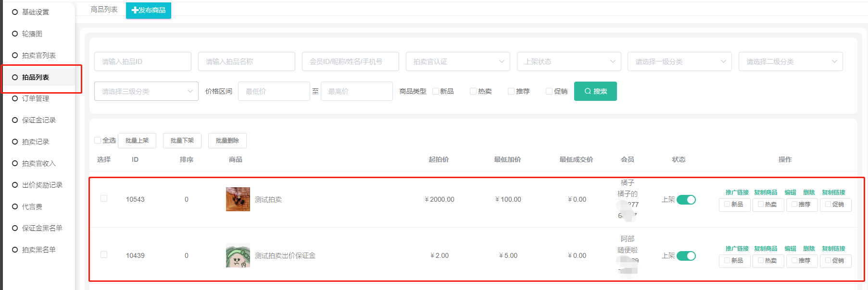Click the 发布商品 plus button
The width and height of the screenshot is (868, 290).
pyautogui.click(x=148, y=10)
